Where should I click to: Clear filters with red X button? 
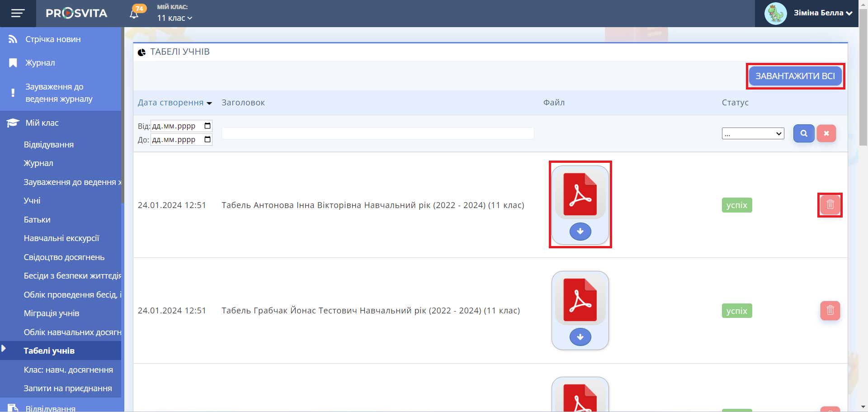point(826,133)
